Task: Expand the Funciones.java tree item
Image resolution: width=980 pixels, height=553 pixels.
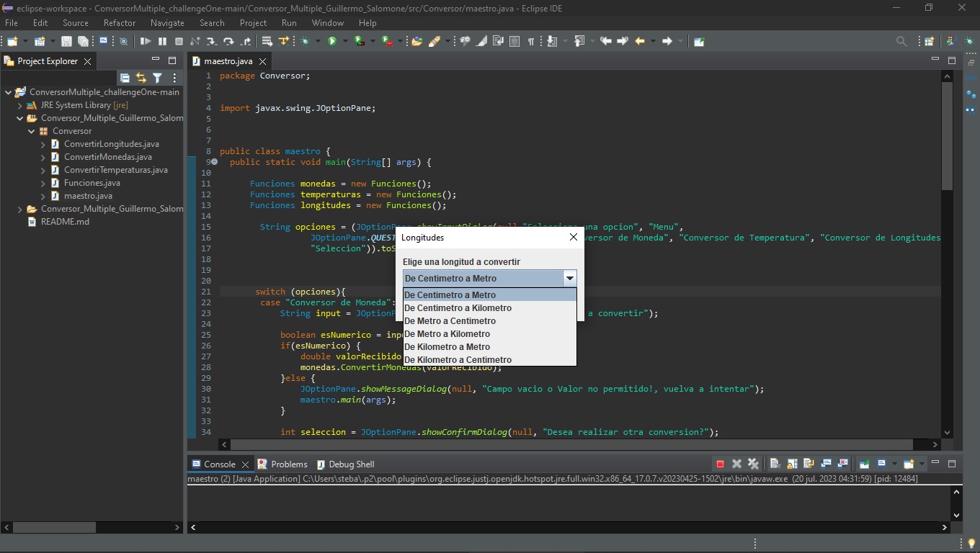Action: tap(45, 183)
